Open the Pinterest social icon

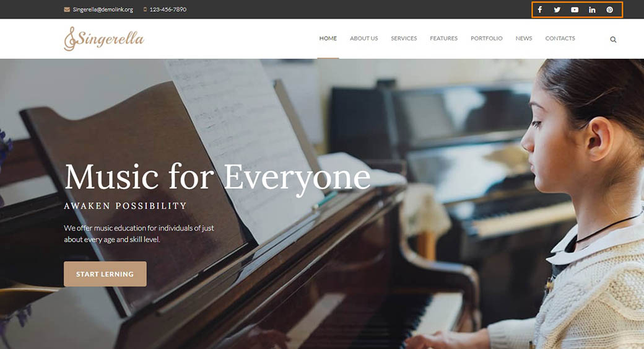(x=609, y=9)
